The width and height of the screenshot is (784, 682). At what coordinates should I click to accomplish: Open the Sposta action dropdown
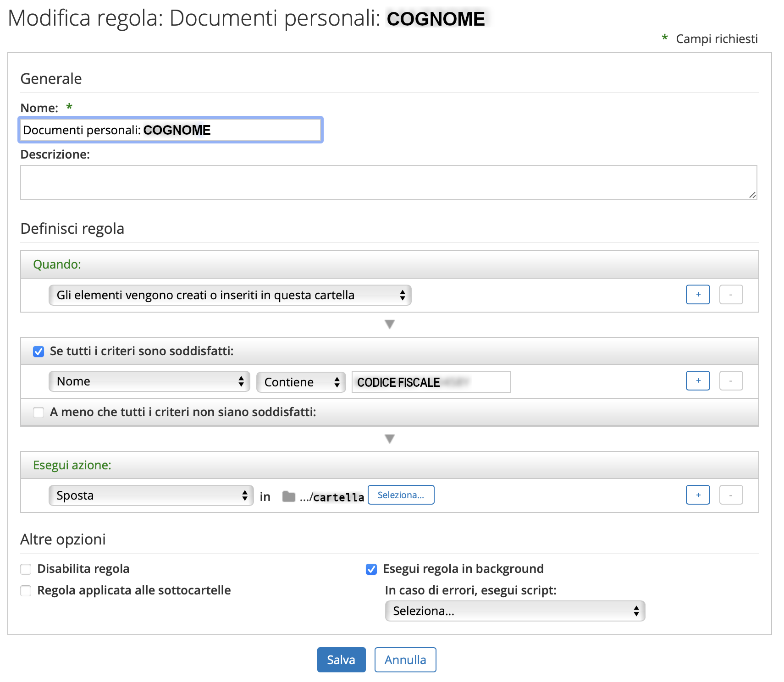151,495
